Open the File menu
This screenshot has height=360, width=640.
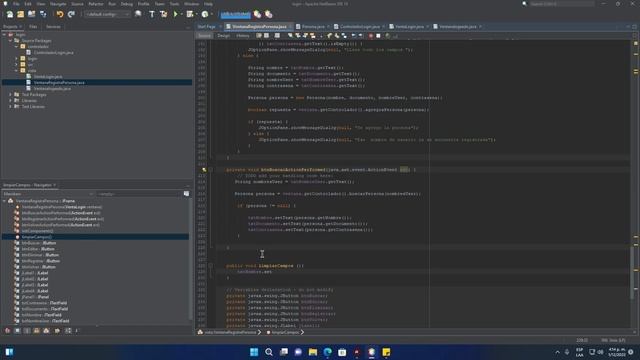tap(16, 4)
